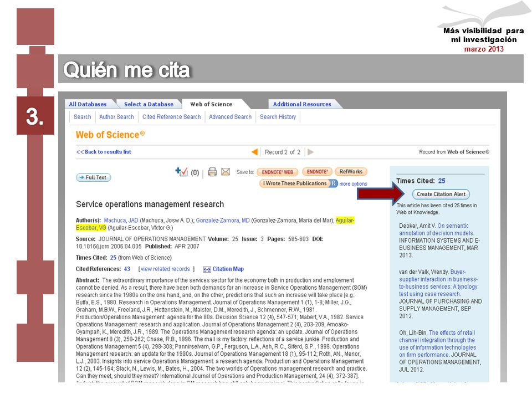
Task: Open The effects of retail channel integration article
Action: click(x=437, y=344)
